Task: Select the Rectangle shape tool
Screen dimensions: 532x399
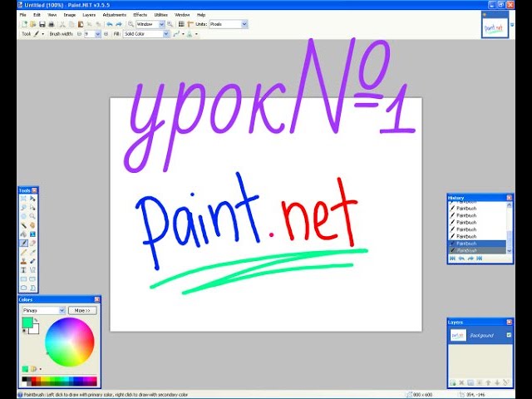Action: coord(23,279)
